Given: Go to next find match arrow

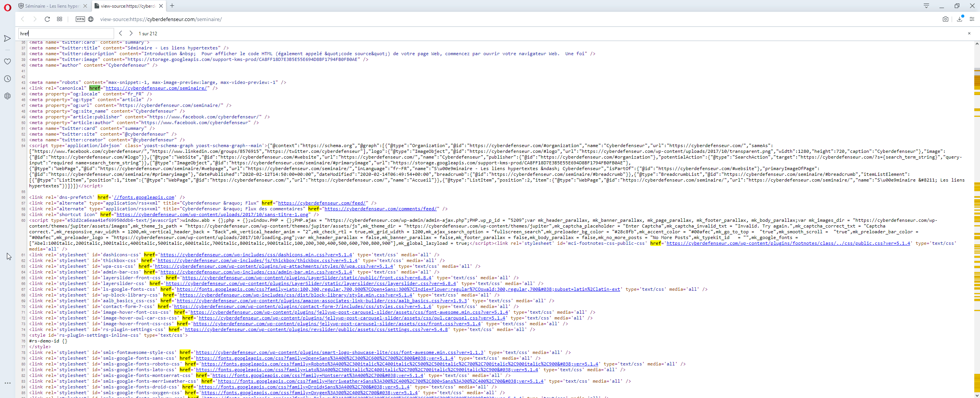Looking at the screenshot, I should 131,33.
